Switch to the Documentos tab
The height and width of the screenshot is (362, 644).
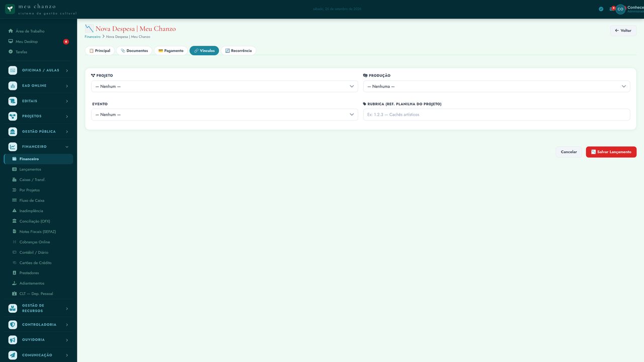coord(134,51)
